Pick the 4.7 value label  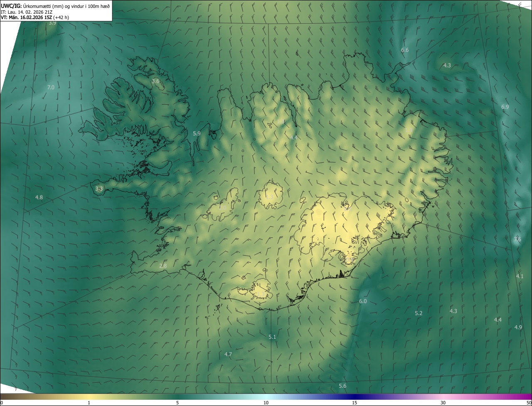tap(228, 354)
